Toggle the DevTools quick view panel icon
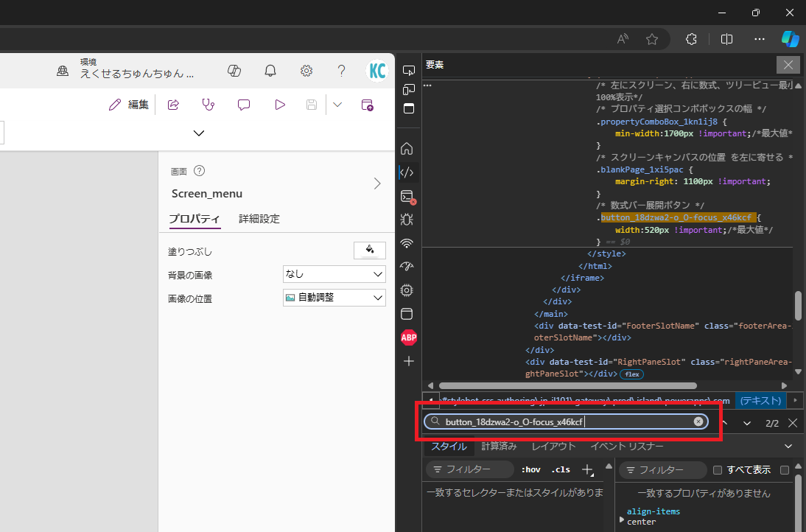This screenshot has height=532, width=806. tap(409, 108)
